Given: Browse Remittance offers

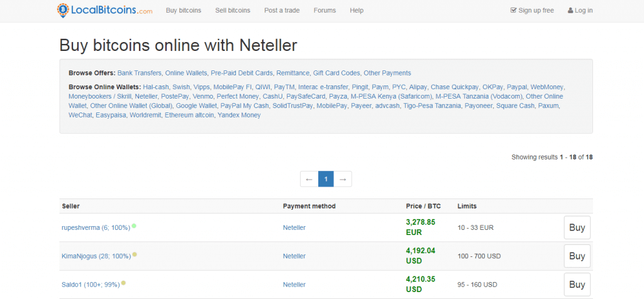Looking at the screenshot, I should [x=293, y=73].
